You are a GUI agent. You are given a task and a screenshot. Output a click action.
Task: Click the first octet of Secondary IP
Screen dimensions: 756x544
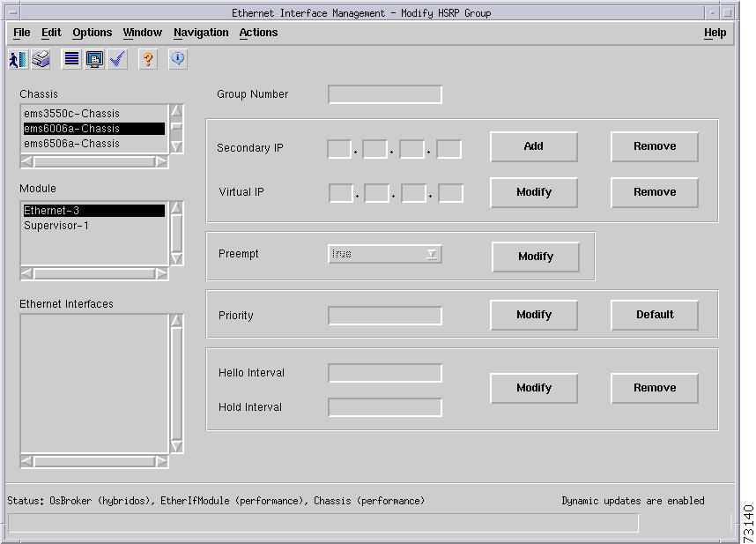coord(339,149)
